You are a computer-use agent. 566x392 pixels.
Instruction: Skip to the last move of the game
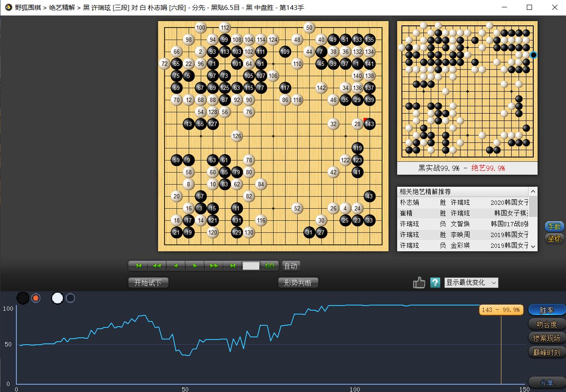(233, 266)
